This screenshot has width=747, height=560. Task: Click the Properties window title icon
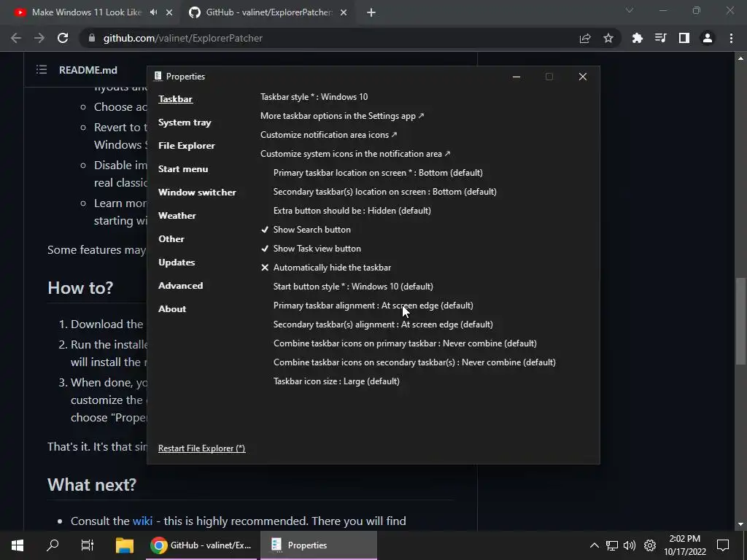pos(158,76)
